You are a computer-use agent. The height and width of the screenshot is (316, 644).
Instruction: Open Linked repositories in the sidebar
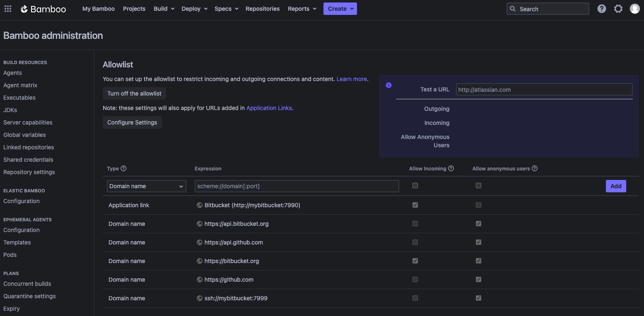[x=29, y=147]
